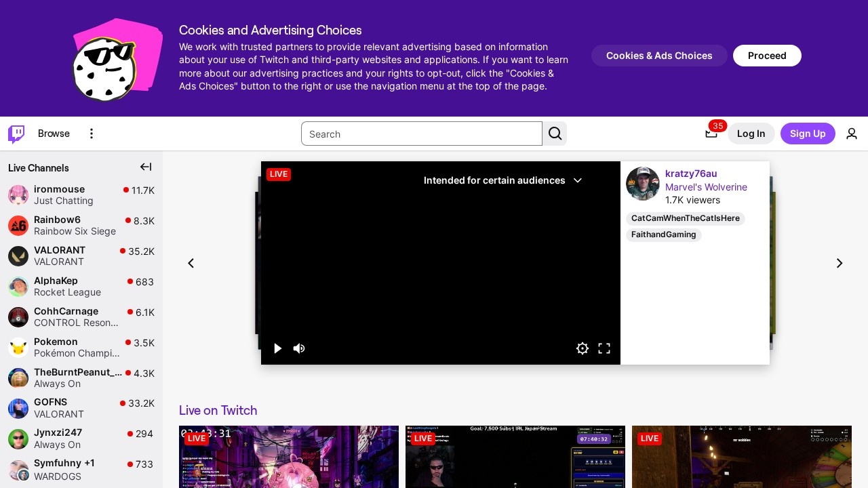Go to previous carousel stream

tap(191, 263)
